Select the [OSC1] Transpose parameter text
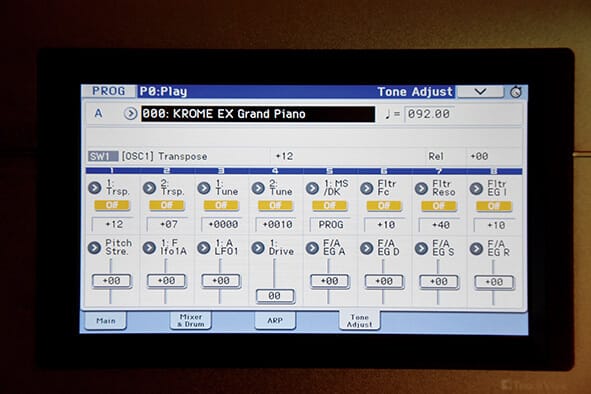 point(165,156)
